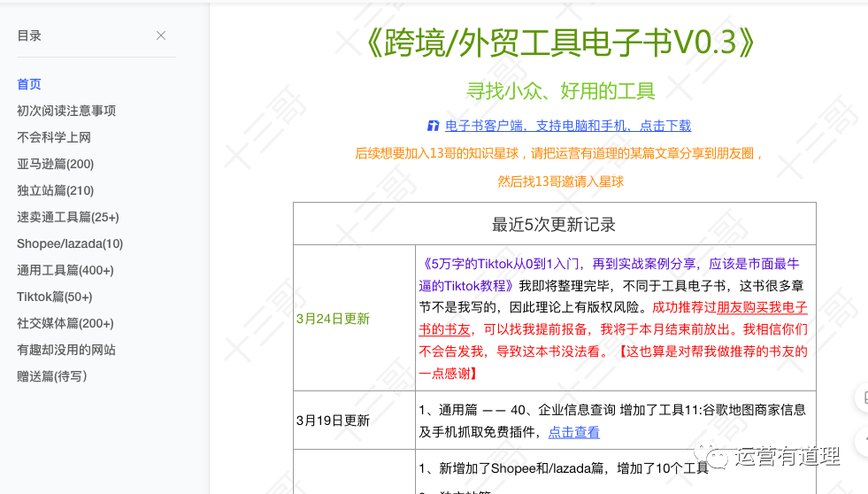
Task: Open 速卖通工具篇(25+) in sidebar
Action: point(67,217)
